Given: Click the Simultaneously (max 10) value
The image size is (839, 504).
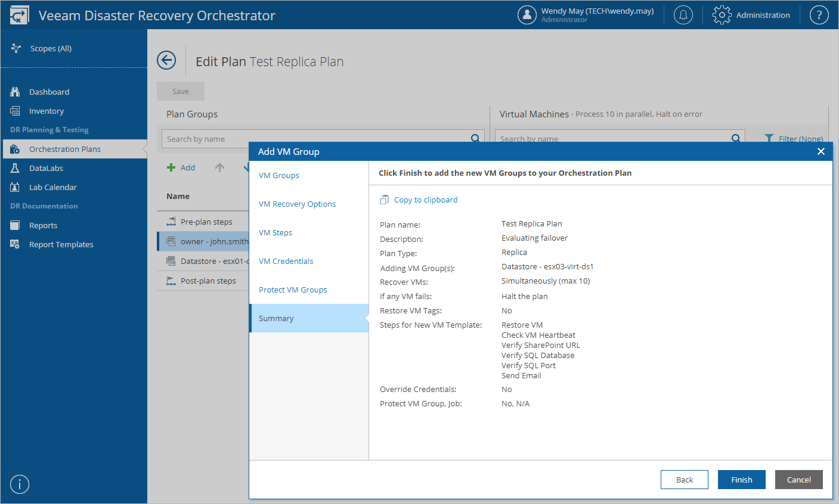Looking at the screenshot, I should pyautogui.click(x=546, y=281).
